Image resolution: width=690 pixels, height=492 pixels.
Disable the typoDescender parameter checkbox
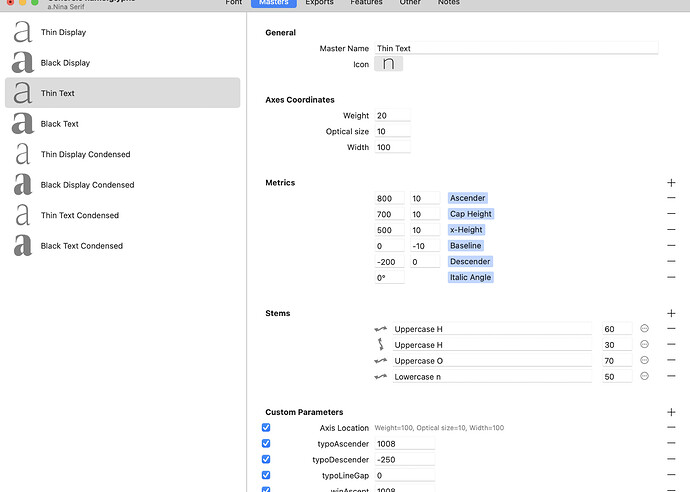click(x=266, y=459)
